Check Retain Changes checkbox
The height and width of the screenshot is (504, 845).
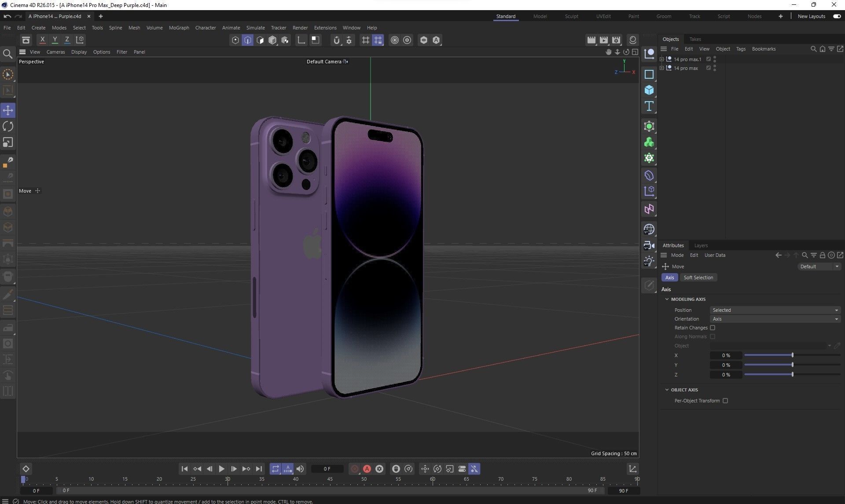coord(713,328)
